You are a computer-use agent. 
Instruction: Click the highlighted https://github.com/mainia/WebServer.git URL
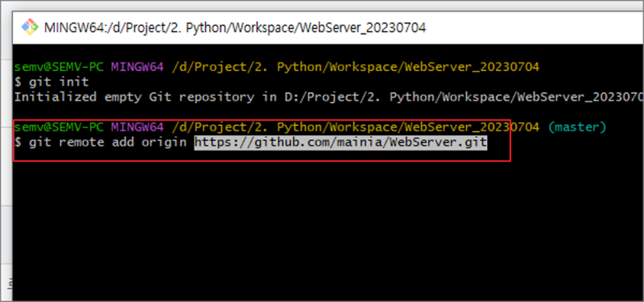coord(341,142)
